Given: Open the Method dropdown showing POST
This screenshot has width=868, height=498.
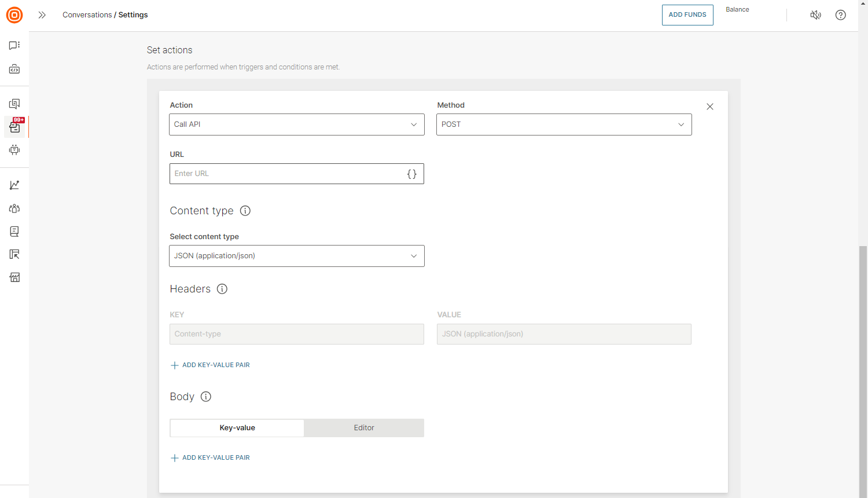Looking at the screenshot, I should pyautogui.click(x=564, y=124).
